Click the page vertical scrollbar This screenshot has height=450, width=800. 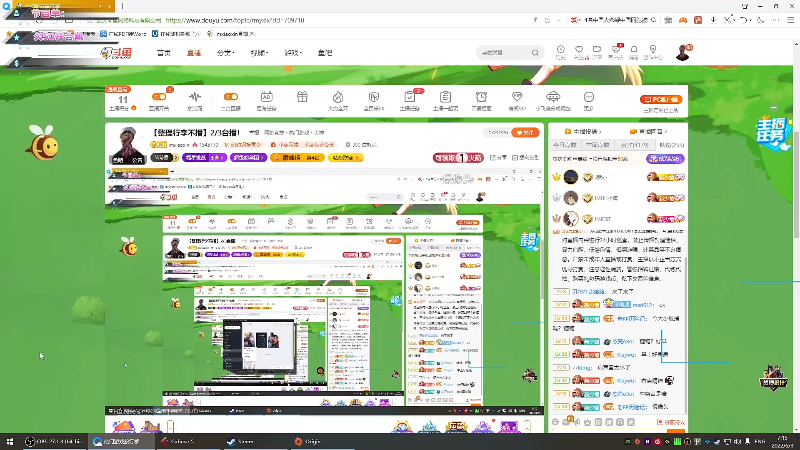point(796,184)
